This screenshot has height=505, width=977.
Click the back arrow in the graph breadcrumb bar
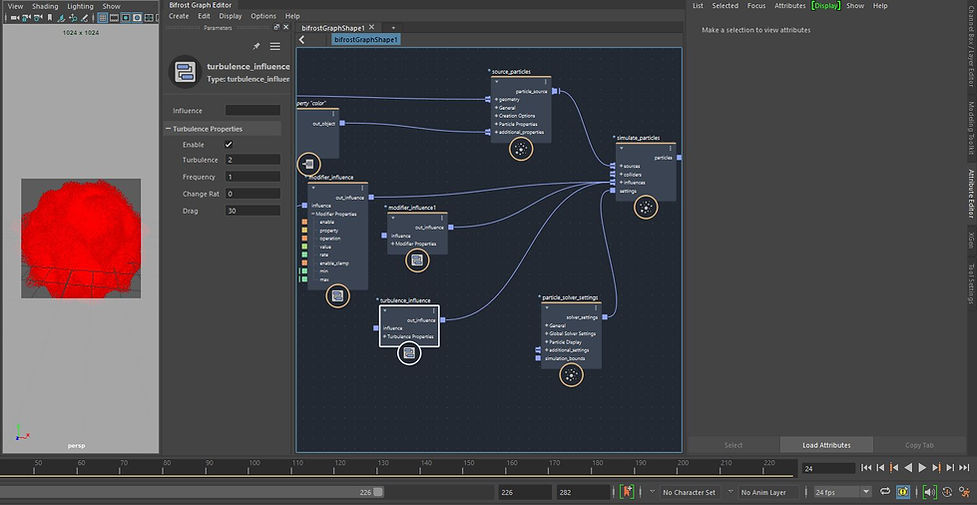[302, 39]
